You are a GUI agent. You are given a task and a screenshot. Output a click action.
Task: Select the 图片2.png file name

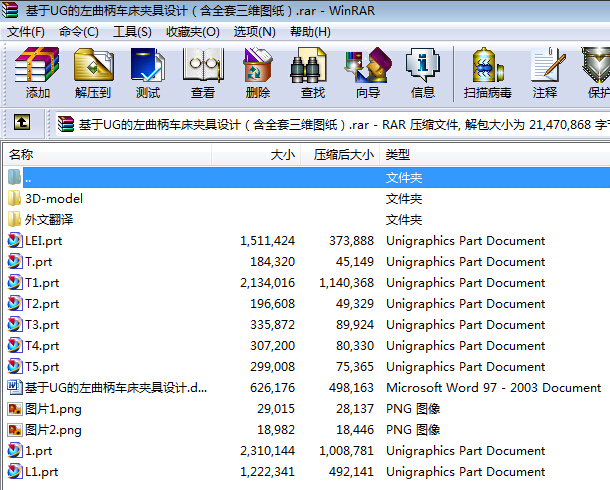(x=53, y=430)
